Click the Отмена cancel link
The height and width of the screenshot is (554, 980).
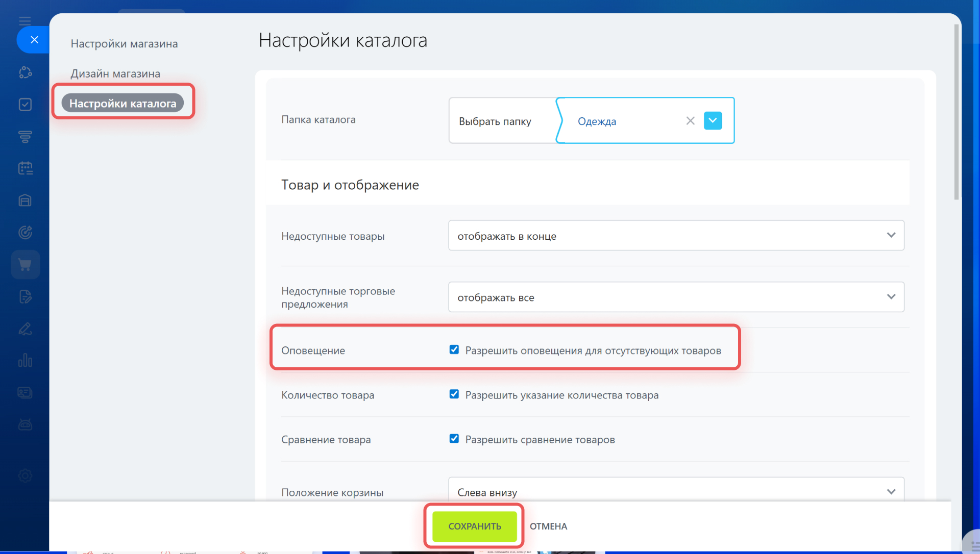548,526
